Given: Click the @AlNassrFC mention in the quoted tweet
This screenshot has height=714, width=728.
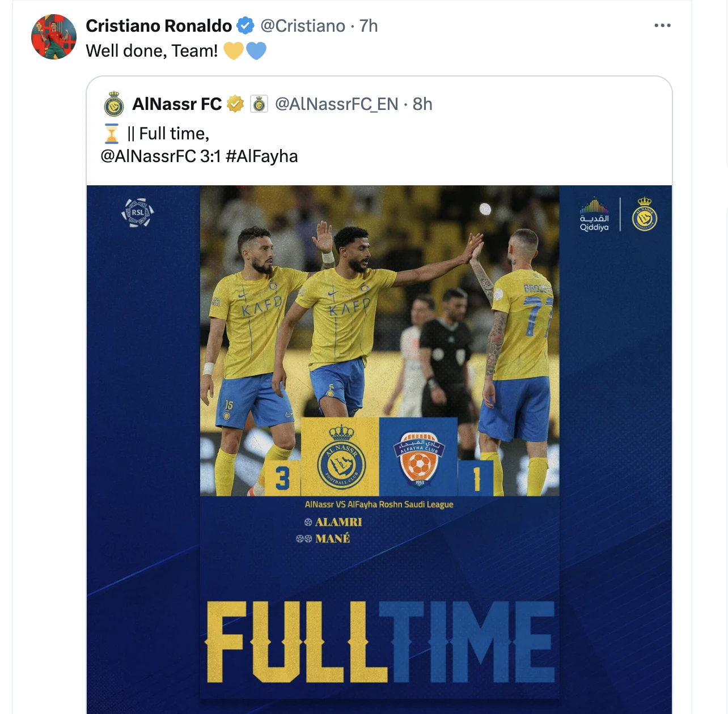Looking at the screenshot, I should click(x=148, y=156).
